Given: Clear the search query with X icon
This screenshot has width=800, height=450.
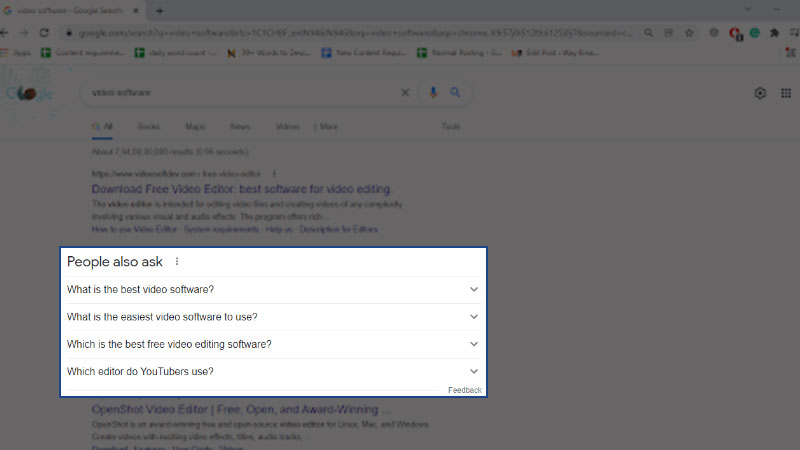Looking at the screenshot, I should point(405,93).
